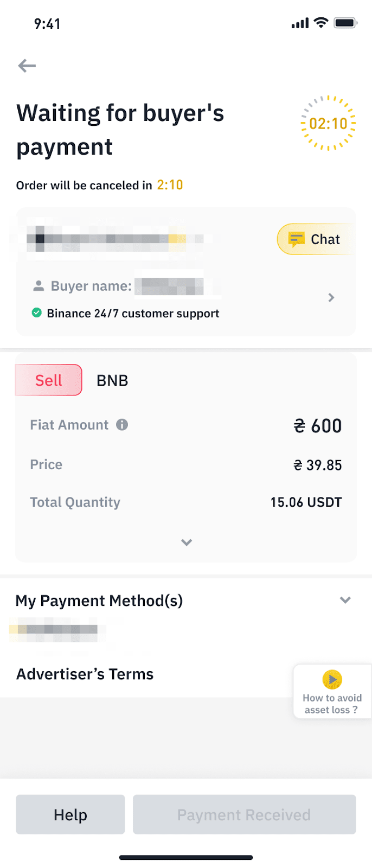The image size is (372, 868).
Task: Open the Advertiser's Terms section
Action: [x=85, y=674]
